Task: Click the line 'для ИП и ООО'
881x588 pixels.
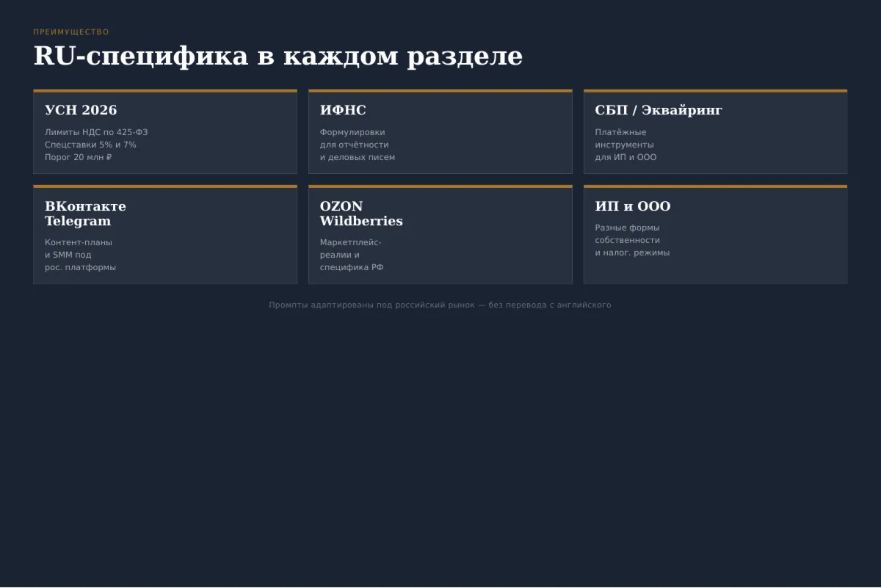Action: click(x=626, y=158)
